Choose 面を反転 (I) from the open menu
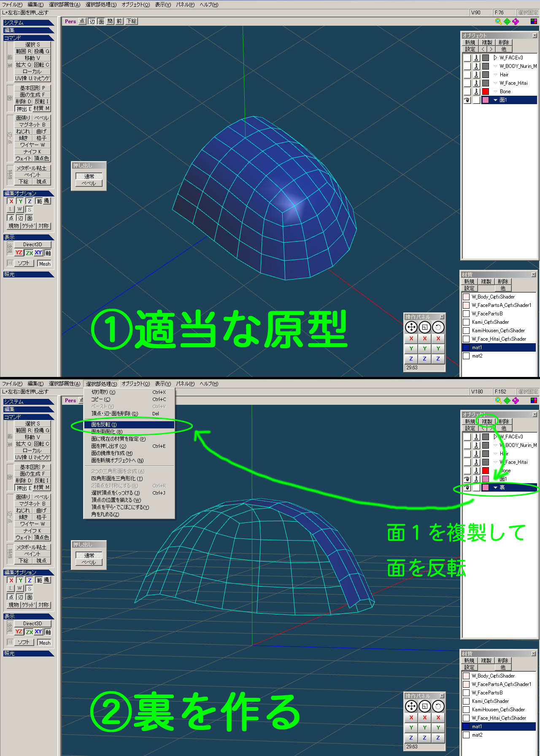Image resolution: width=540 pixels, height=756 pixels. point(129,425)
